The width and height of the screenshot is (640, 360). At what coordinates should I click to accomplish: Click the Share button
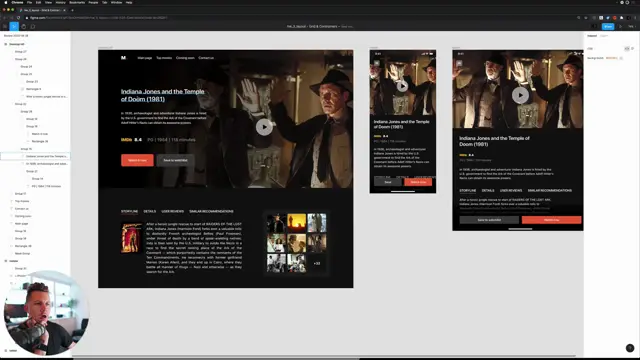(x=608, y=27)
